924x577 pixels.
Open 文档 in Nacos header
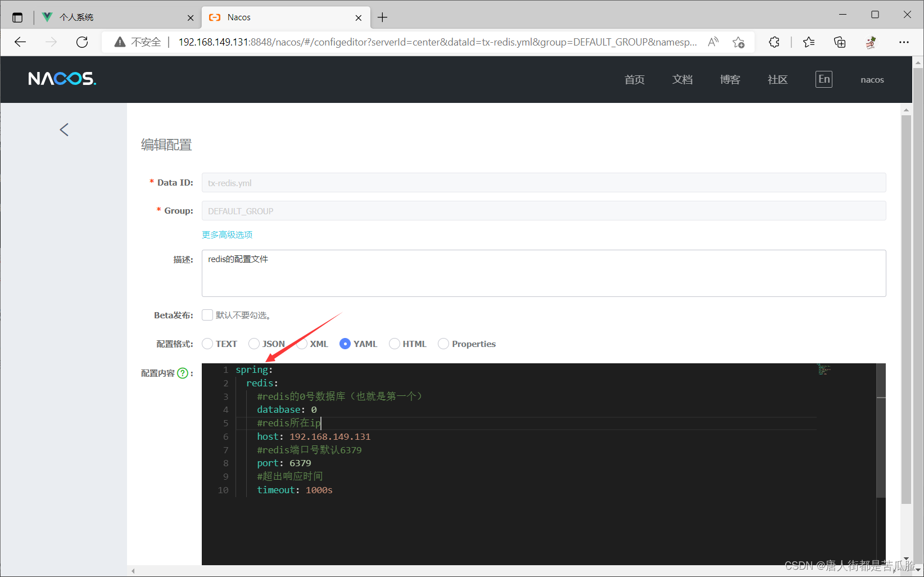[x=682, y=80]
